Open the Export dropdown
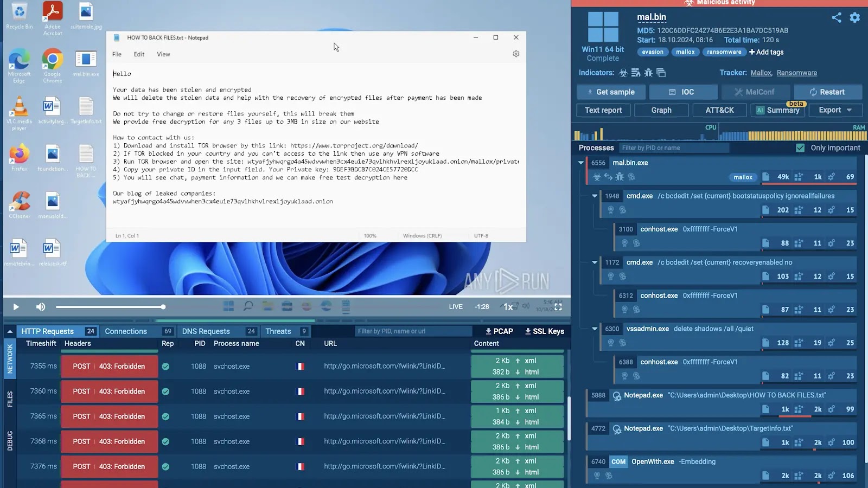Screen dimensions: 868x488 [834, 110]
